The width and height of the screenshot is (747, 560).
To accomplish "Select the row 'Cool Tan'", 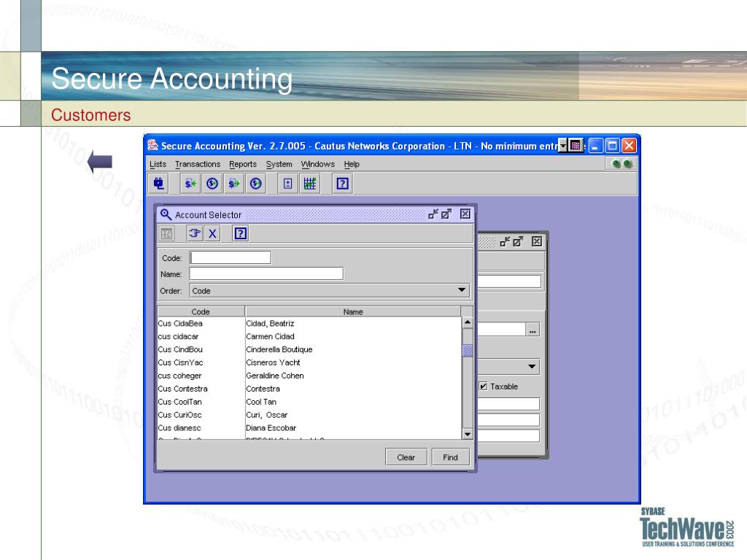I will click(x=309, y=402).
